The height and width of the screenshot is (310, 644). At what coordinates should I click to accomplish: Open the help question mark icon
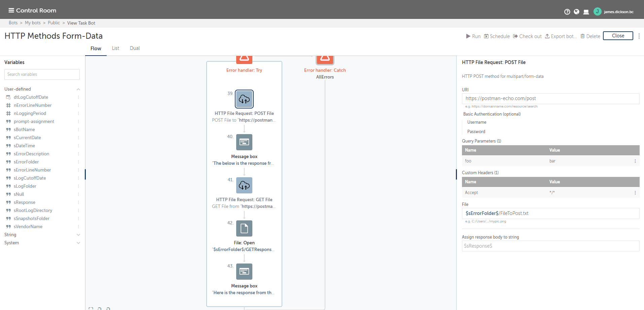(x=567, y=12)
